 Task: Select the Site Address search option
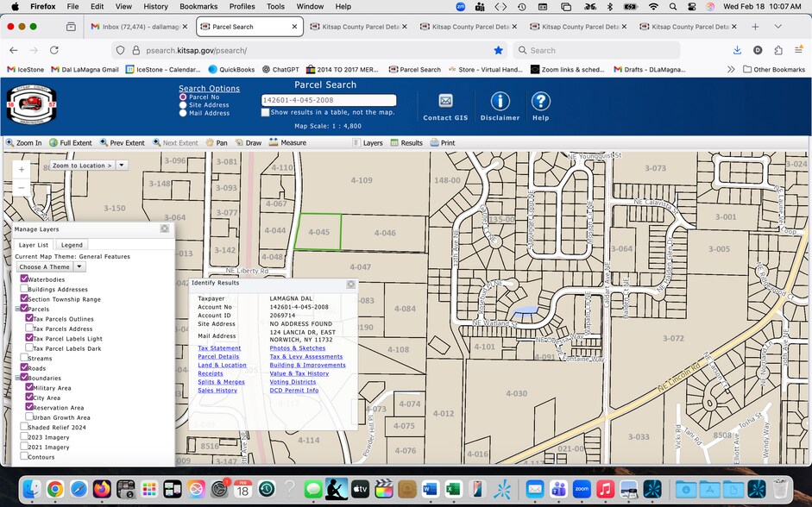(x=183, y=105)
